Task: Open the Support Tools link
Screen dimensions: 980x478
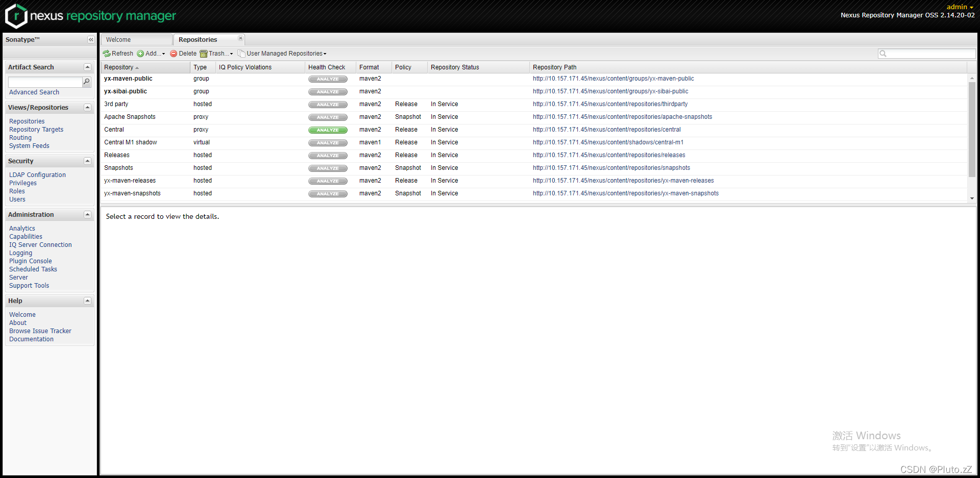Action: [x=29, y=286]
